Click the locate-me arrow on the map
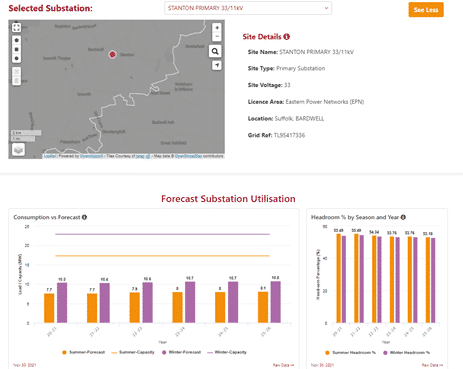This screenshot has width=463, height=369. pos(217,65)
